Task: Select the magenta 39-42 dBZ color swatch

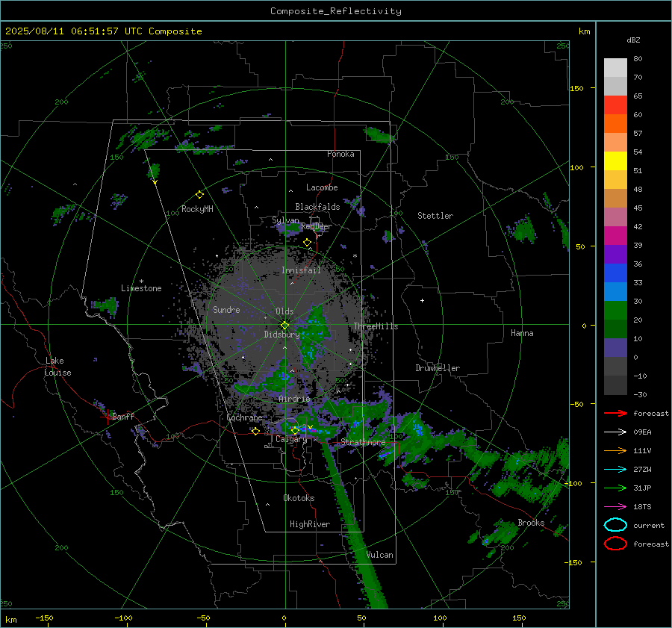Action: [x=615, y=235]
